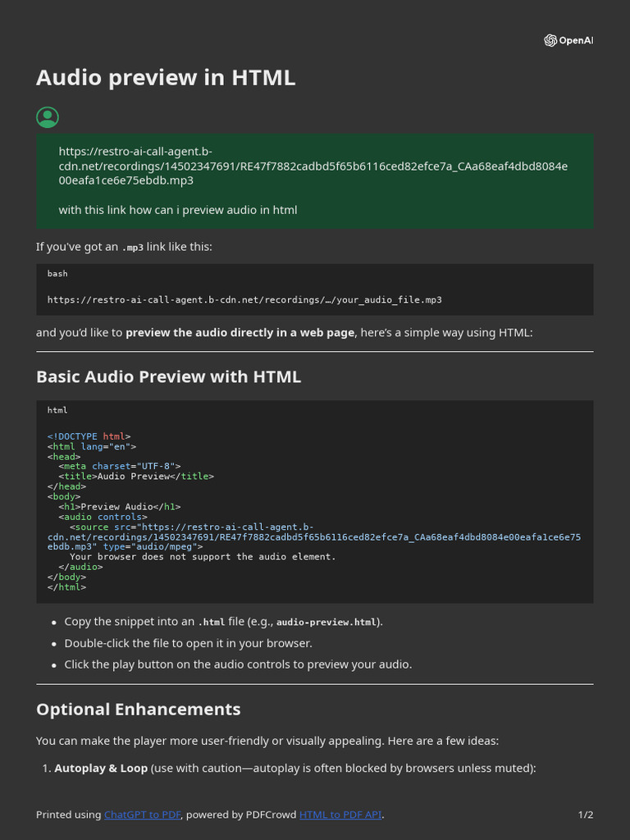This screenshot has height=840, width=630.
Task: Click the "Audio preview in HTML" title
Action: coord(166,78)
